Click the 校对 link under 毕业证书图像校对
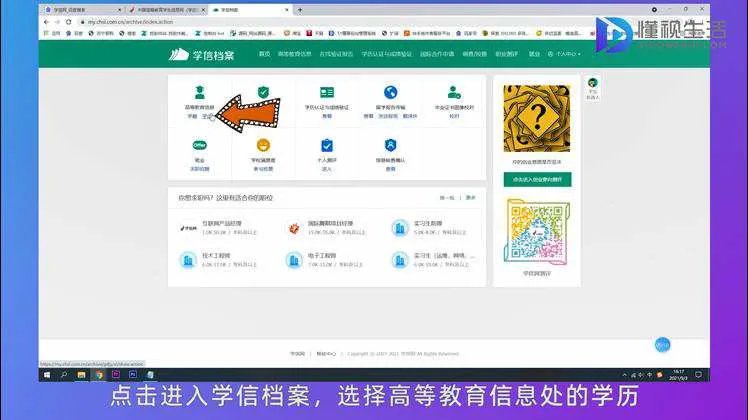This screenshot has width=748, height=420. tap(454, 116)
